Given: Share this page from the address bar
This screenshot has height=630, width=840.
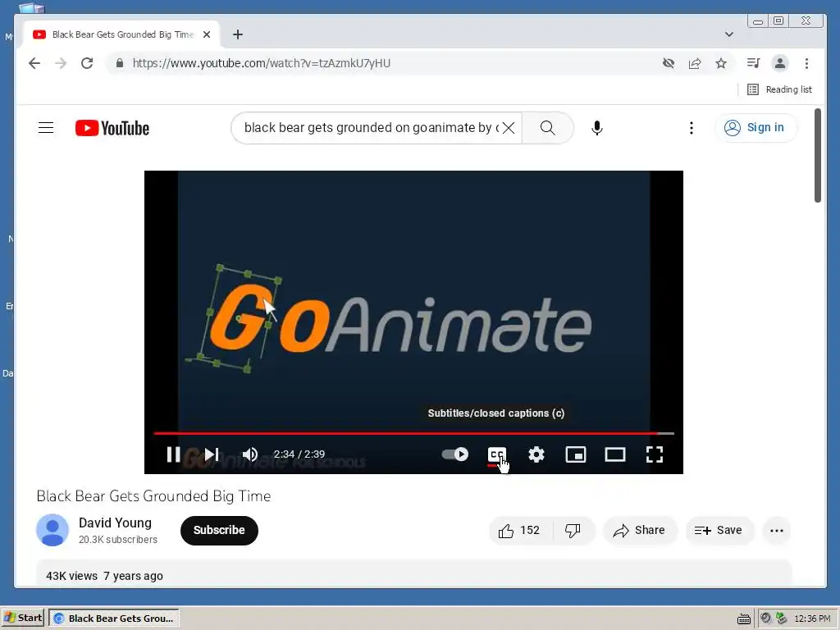Looking at the screenshot, I should [695, 63].
